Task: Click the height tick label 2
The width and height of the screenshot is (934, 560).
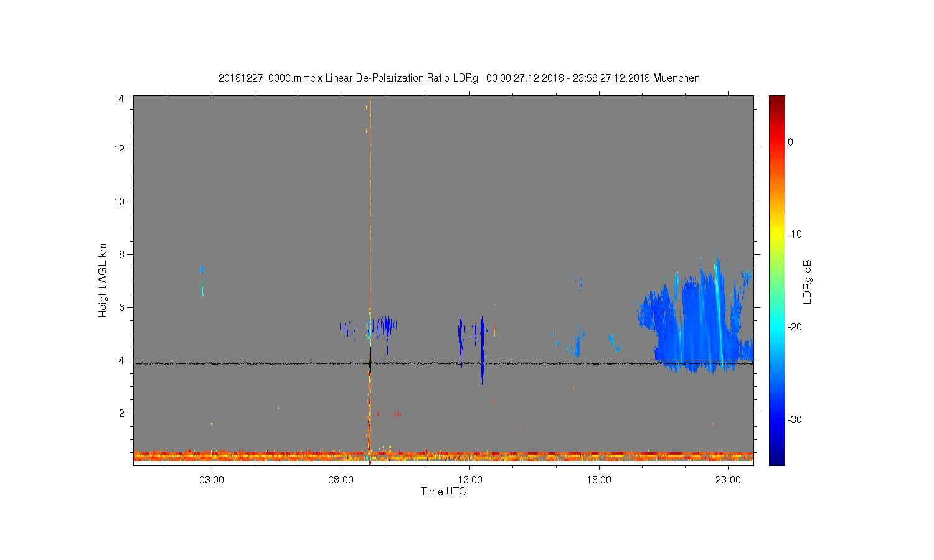Action: point(121,413)
